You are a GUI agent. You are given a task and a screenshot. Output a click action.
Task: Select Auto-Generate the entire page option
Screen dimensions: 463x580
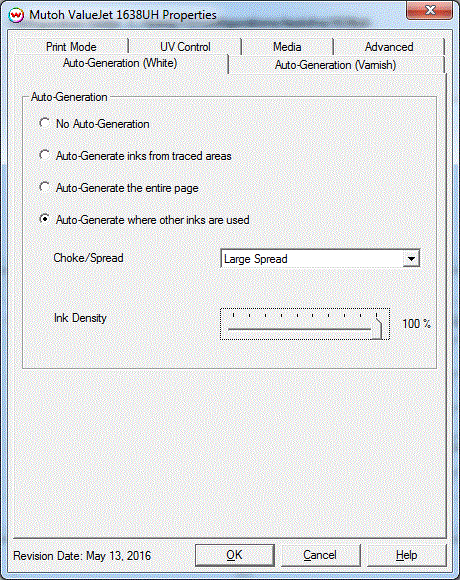pyautogui.click(x=45, y=188)
